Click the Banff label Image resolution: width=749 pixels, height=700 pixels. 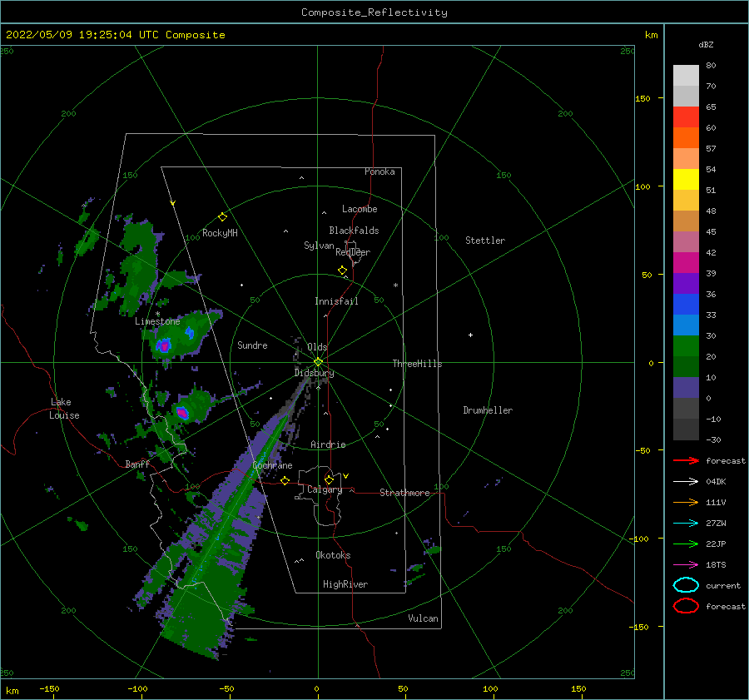pos(137,464)
